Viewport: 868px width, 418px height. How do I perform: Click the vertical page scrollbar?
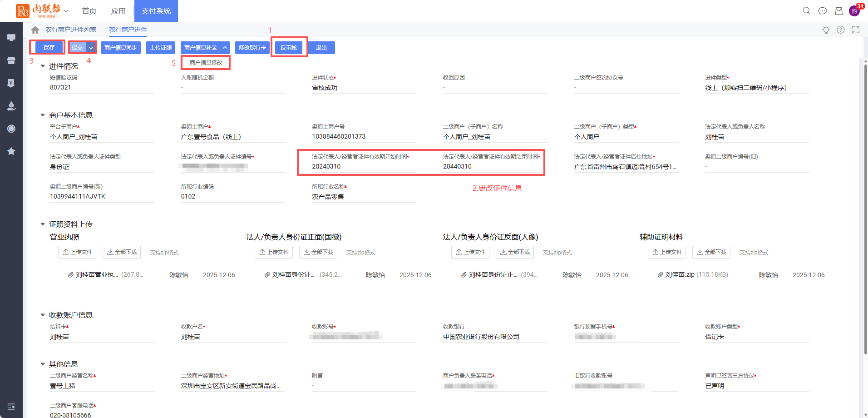865,209
